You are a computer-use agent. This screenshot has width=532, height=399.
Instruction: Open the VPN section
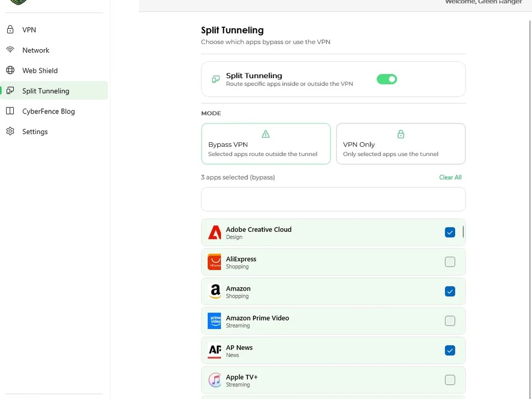pyautogui.click(x=54, y=30)
